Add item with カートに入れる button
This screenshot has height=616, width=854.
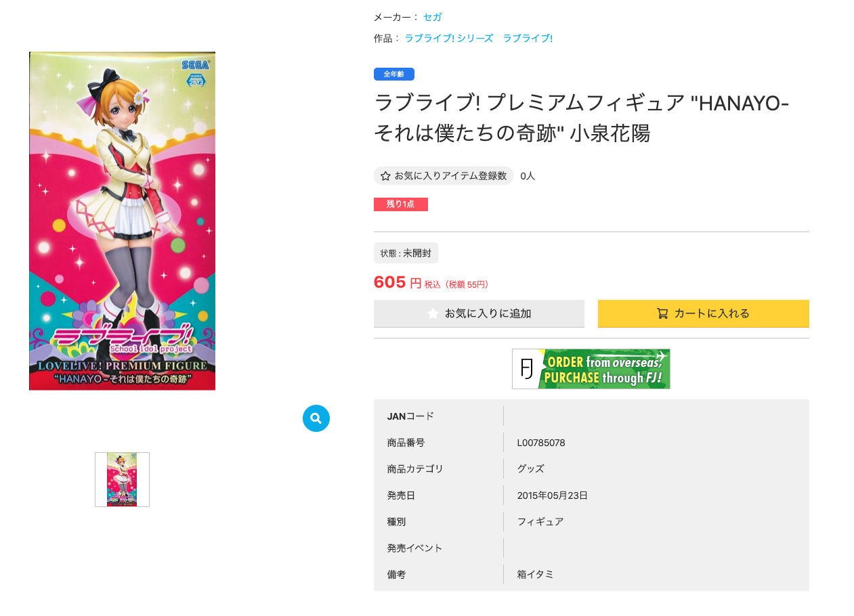click(x=704, y=313)
